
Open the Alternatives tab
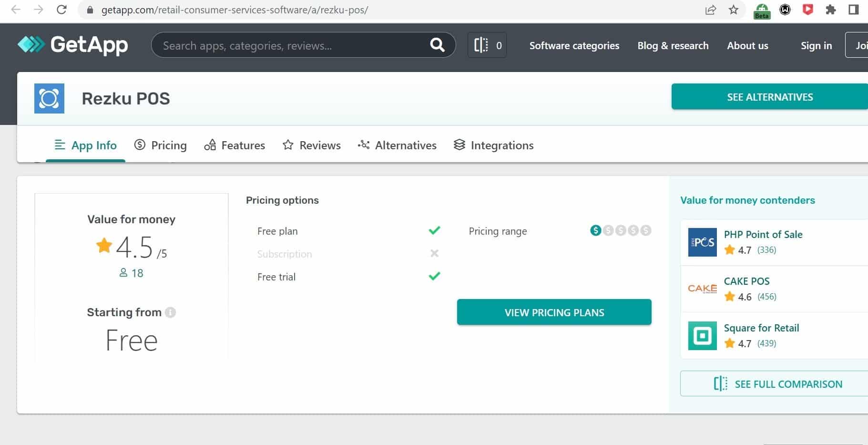coord(397,145)
